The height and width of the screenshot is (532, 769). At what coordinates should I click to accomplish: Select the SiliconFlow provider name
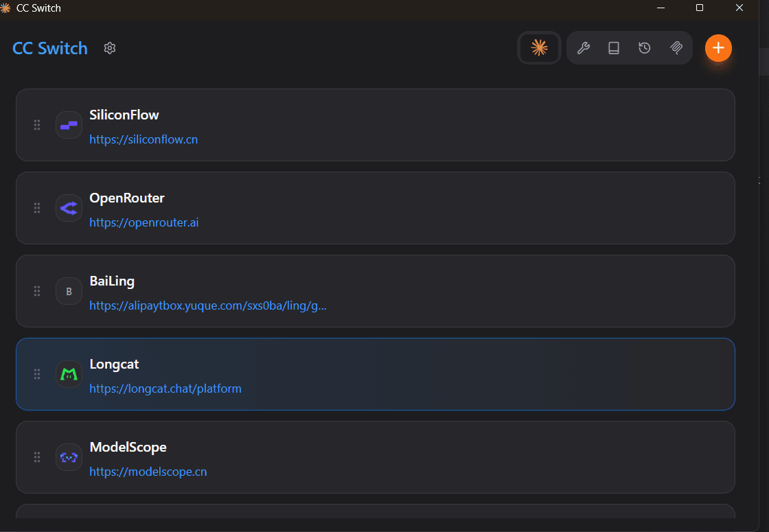pos(124,115)
